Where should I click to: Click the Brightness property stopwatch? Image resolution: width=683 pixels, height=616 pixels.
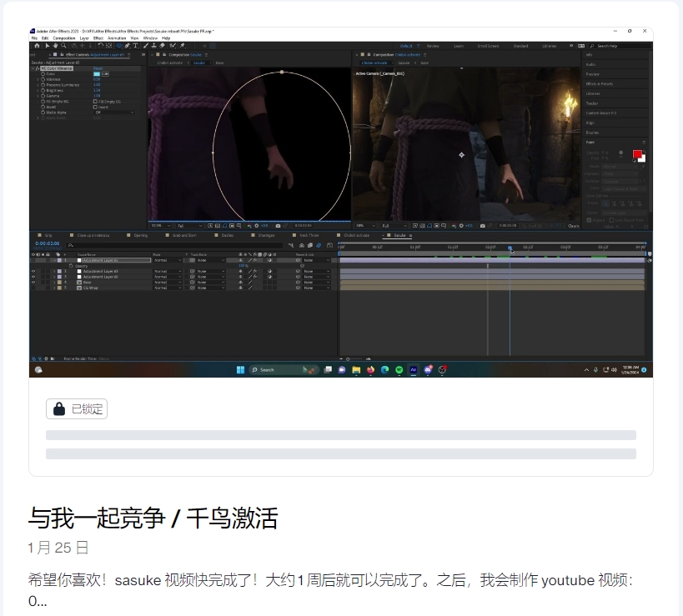[x=43, y=91]
